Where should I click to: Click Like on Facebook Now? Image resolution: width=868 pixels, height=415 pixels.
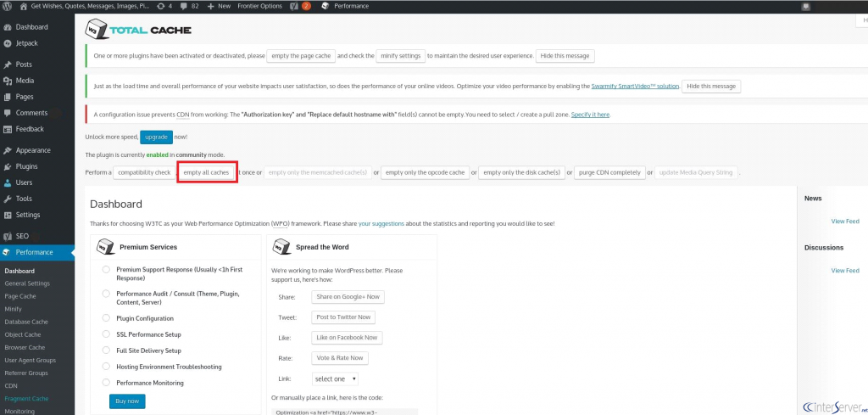[347, 338]
